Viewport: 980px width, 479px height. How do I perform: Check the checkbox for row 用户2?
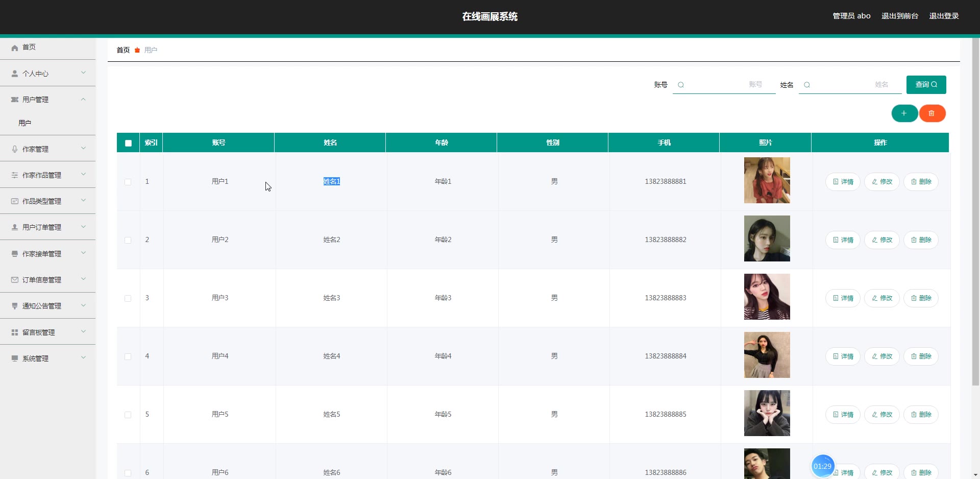pyautogui.click(x=128, y=240)
